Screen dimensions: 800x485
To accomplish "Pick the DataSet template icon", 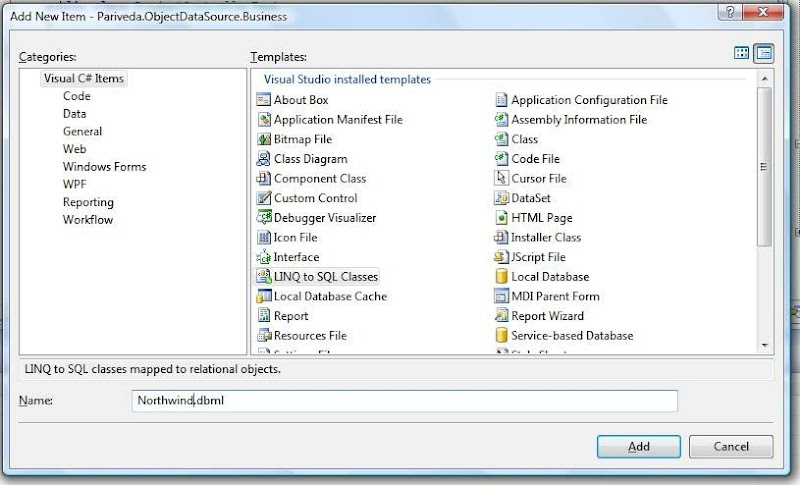I will [501, 198].
